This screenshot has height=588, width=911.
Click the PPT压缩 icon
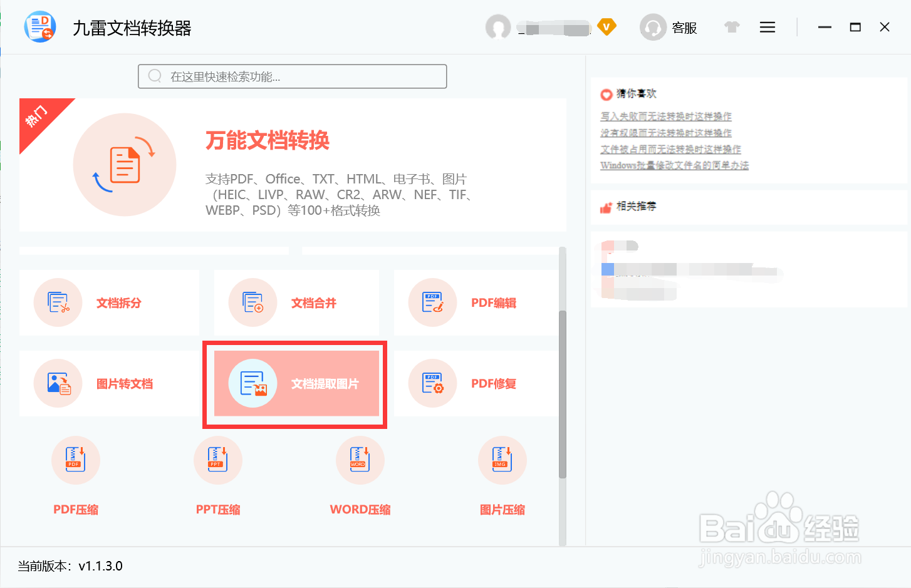pyautogui.click(x=218, y=460)
